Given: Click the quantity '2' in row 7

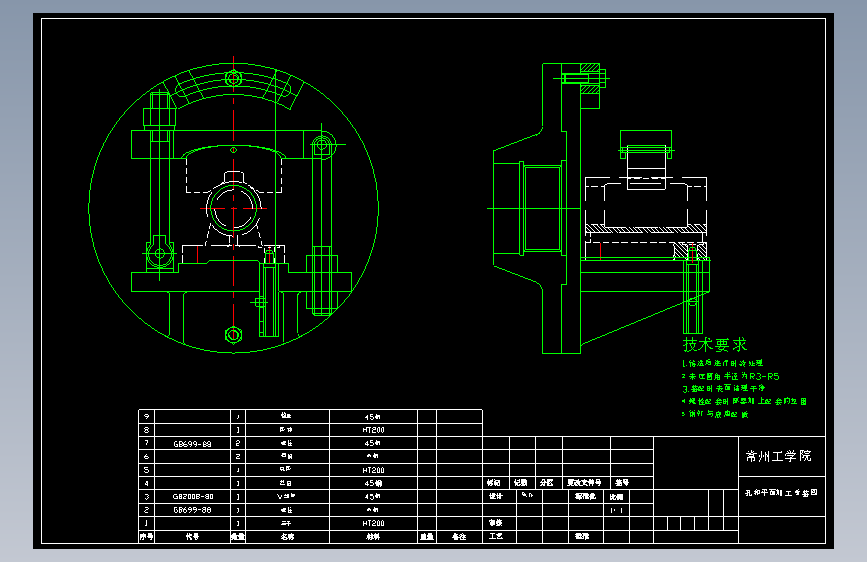Looking at the screenshot, I should tap(238, 443).
